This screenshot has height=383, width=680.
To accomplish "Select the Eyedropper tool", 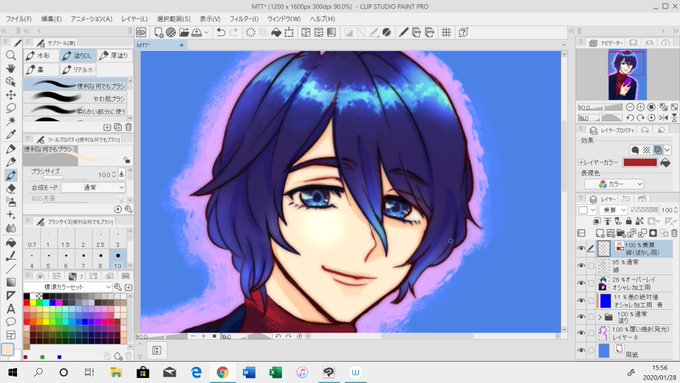I will [x=11, y=134].
